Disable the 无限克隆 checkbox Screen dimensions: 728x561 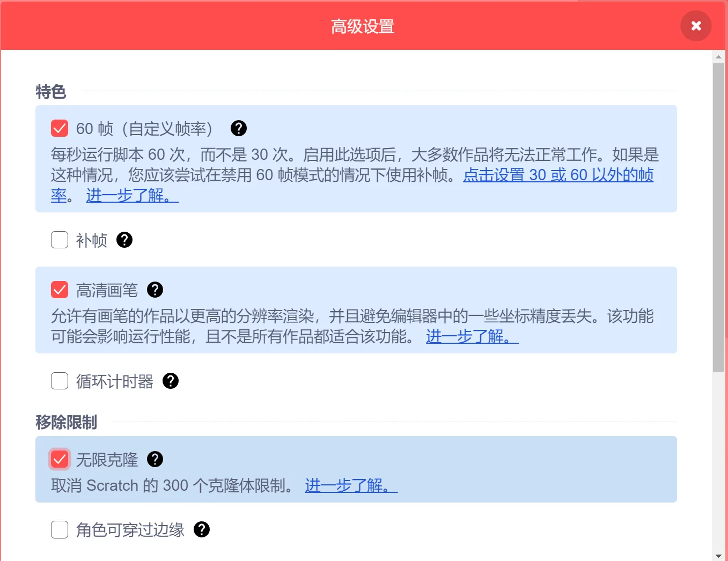pos(59,459)
